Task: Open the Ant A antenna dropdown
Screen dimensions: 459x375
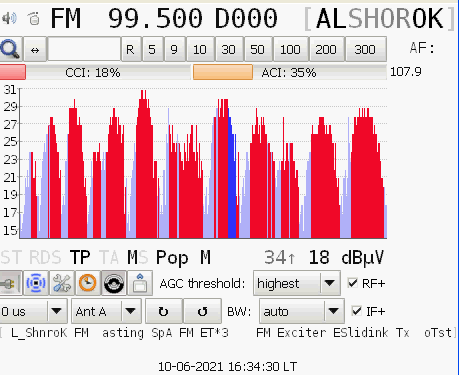Action: [106, 311]
